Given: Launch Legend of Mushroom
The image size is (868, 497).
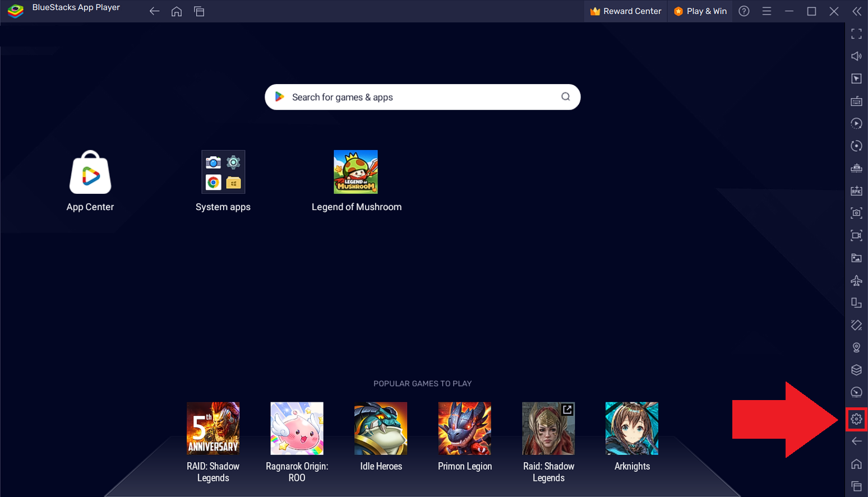Looking at the screenshot, I should [x=356, y=181].
